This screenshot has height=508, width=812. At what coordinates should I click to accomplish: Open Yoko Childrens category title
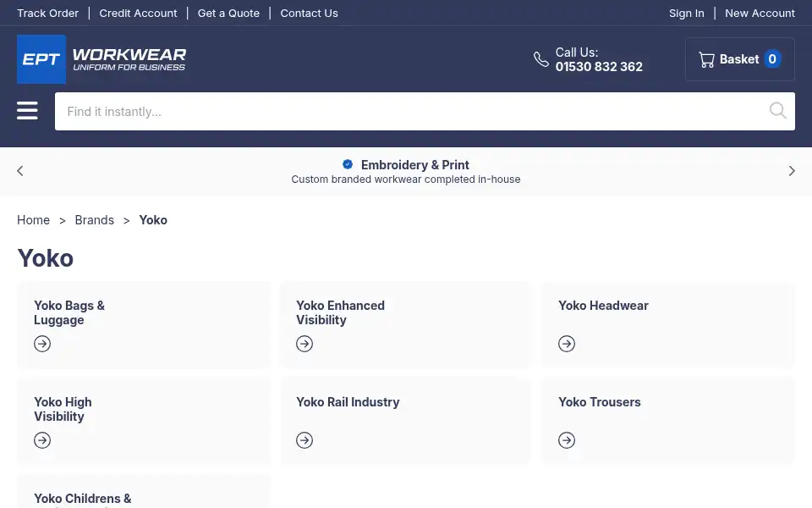tap(82, 500)
